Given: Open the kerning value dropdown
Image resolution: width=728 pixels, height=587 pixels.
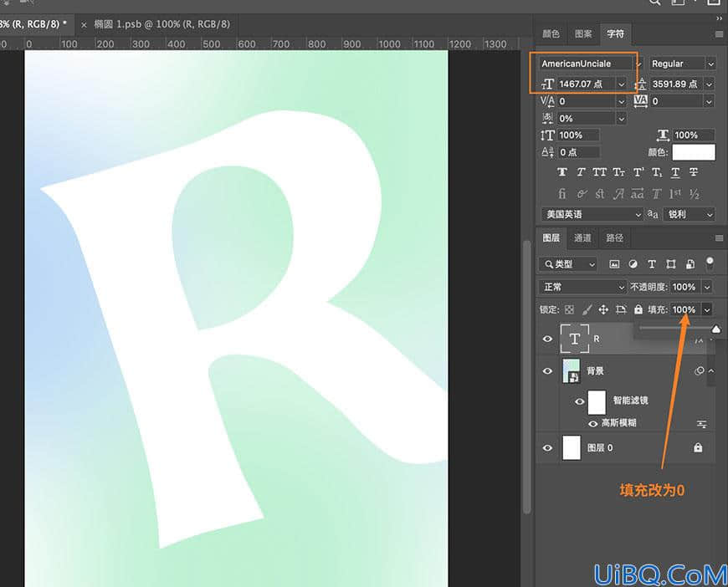Looking at the screenshot, I should click(621, 101).
